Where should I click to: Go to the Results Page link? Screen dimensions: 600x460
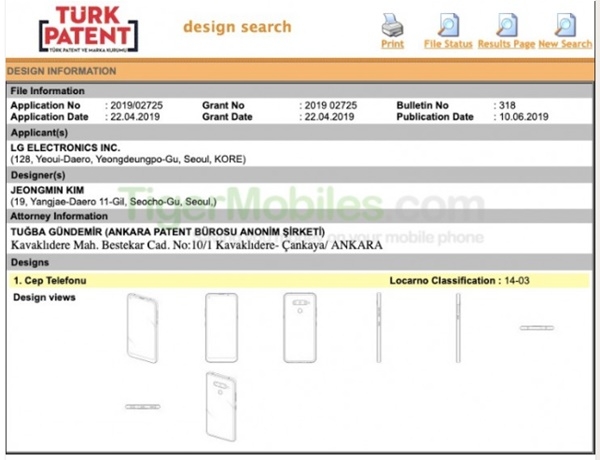click(x=506, y=44)
